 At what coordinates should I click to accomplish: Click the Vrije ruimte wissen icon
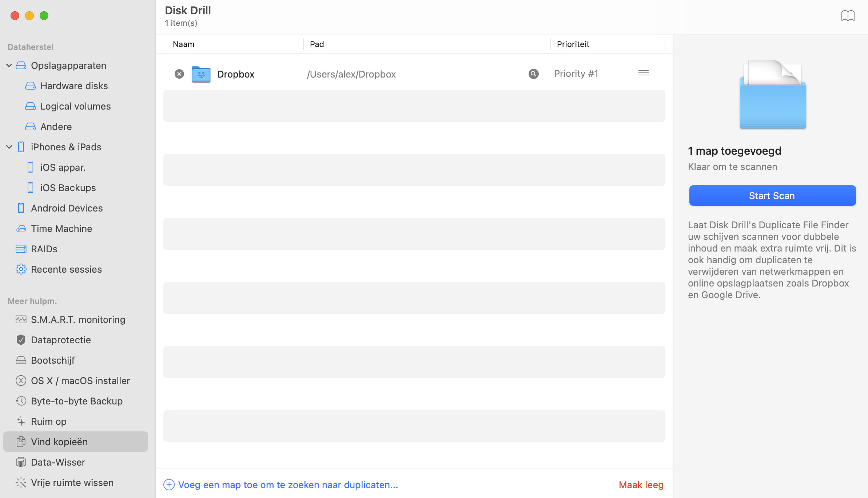21,483
